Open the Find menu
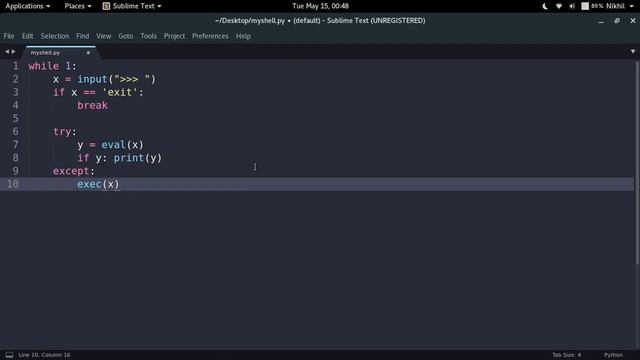 click(82, 36)
